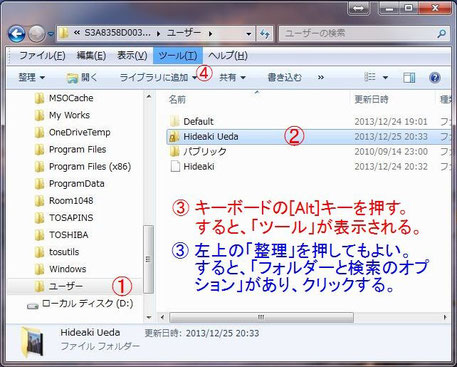Open the ヘルプ(H) menu
Viewport: 457px width, 367px height.
(x=228, y=55)
